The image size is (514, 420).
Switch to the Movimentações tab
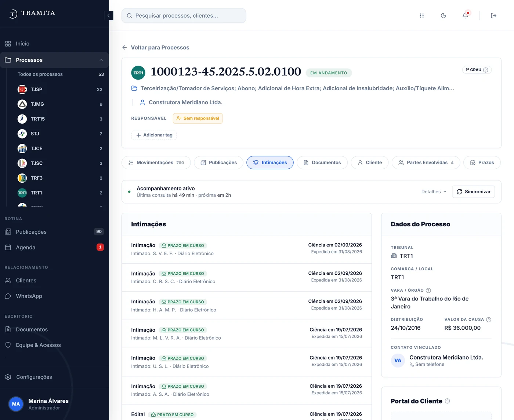(156, 162)
